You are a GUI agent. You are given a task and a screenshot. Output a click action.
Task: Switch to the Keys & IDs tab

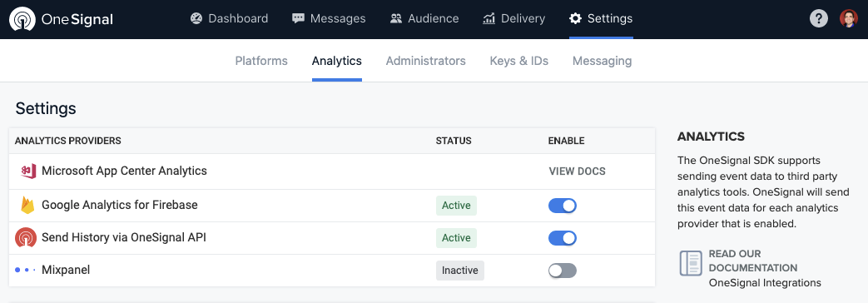coord(518,61)
